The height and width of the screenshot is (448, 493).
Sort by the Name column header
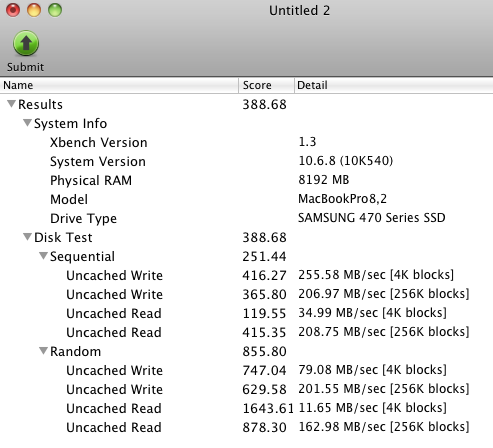(119, 85)
